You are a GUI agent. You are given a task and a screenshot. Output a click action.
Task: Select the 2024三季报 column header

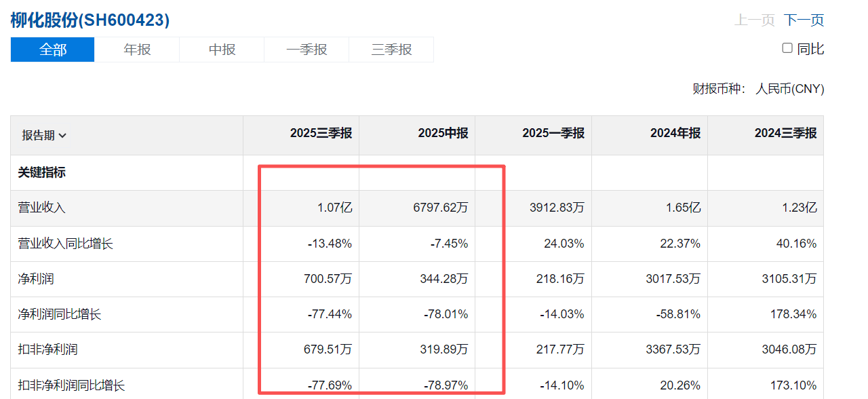click(785, 134)
